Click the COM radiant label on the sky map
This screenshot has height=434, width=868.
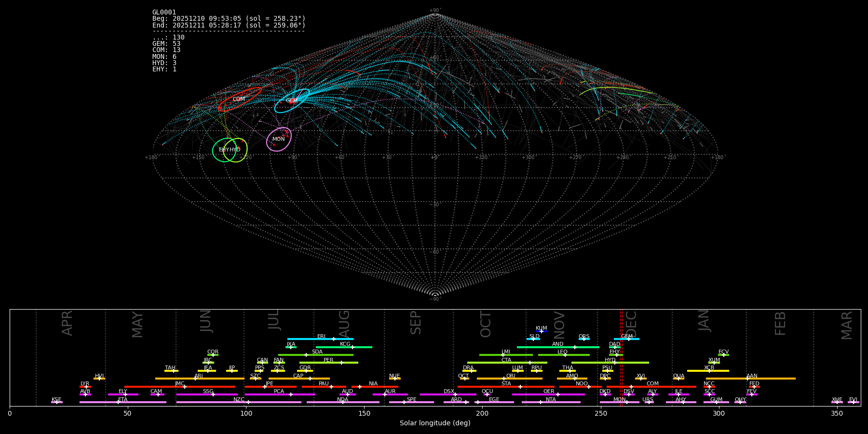[239, 99]
